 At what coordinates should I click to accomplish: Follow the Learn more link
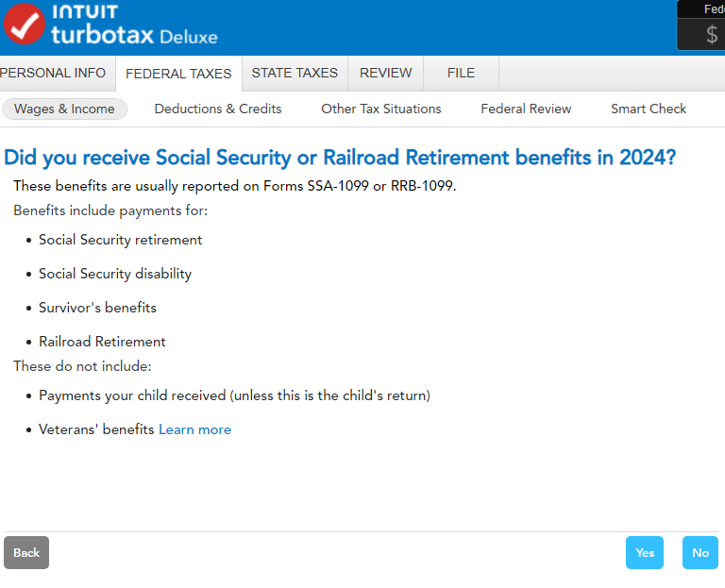(194, 429)
